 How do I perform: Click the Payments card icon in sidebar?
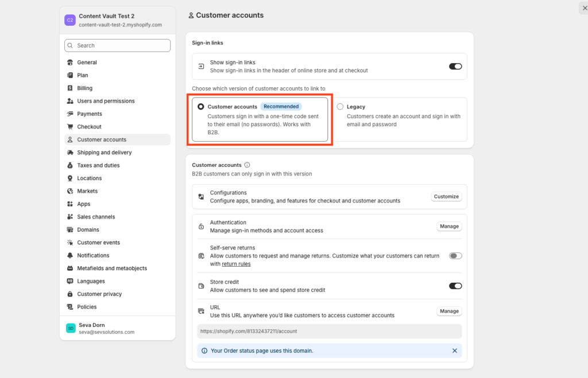(x=70, y=114)
